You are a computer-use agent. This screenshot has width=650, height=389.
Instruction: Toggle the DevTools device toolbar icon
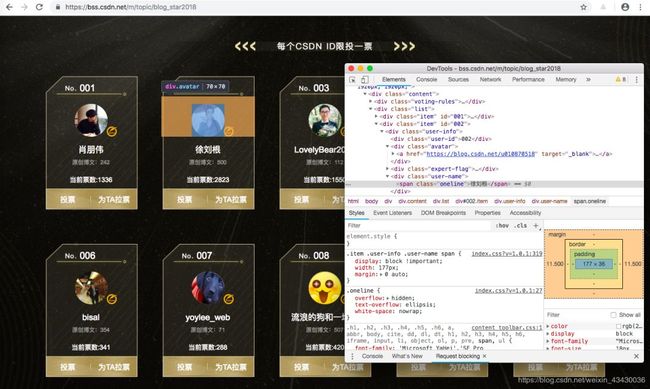364,80
